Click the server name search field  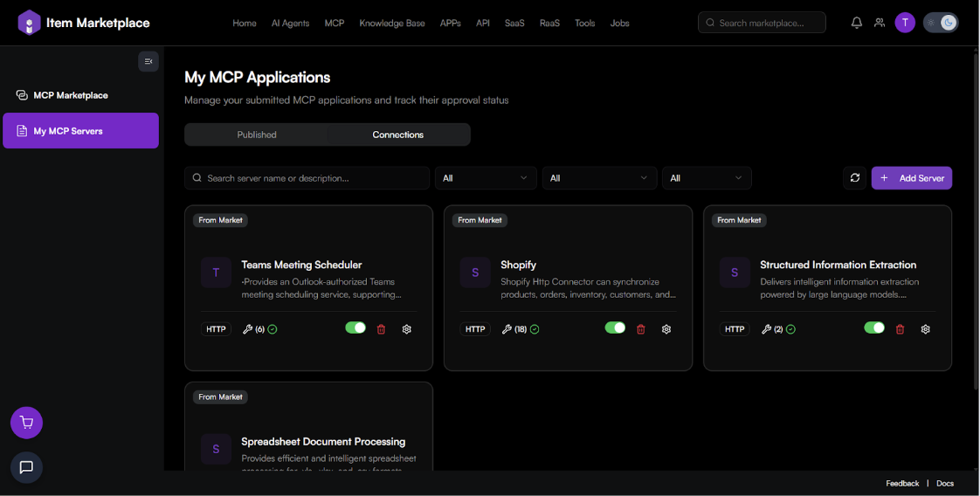[307, 178]
